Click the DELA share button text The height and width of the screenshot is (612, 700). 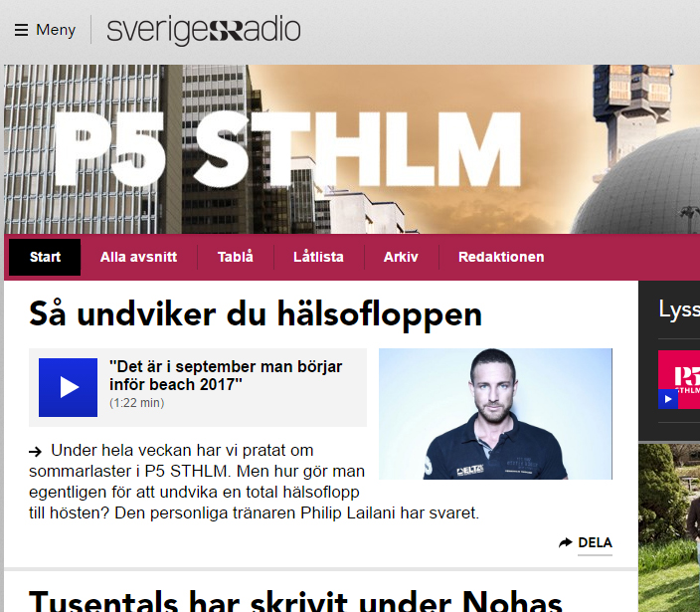595,542
